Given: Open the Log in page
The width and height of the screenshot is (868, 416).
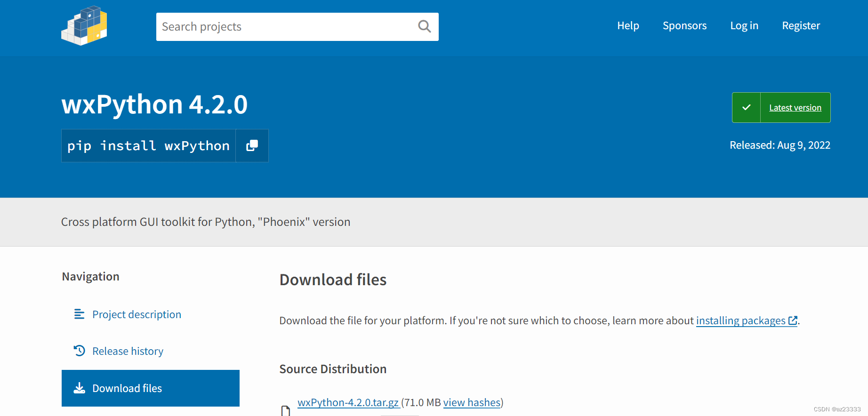Looking at the screenshot, I should coord(744,26).
